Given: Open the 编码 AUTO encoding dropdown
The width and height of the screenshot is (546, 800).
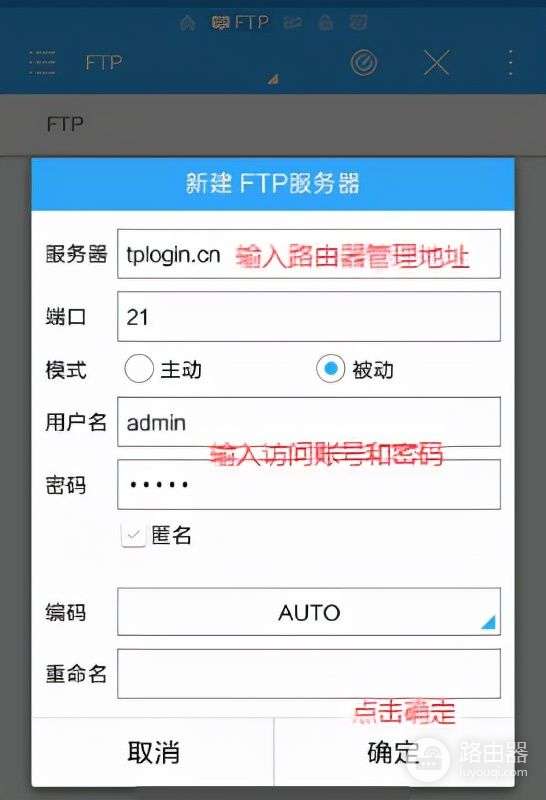Looking at the screenshot, I should pos(309,612).
